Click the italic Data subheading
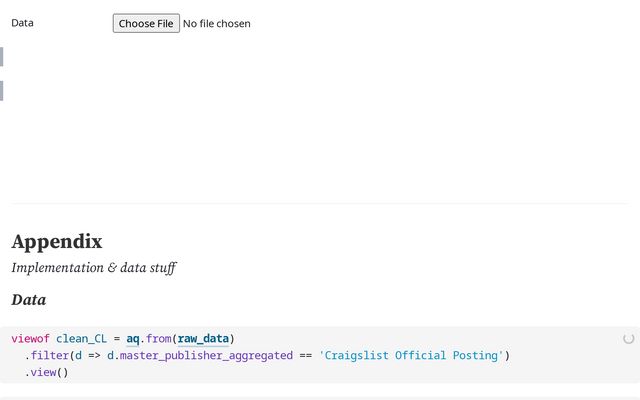Screen dimensions: 640x400 pos(28,299)
